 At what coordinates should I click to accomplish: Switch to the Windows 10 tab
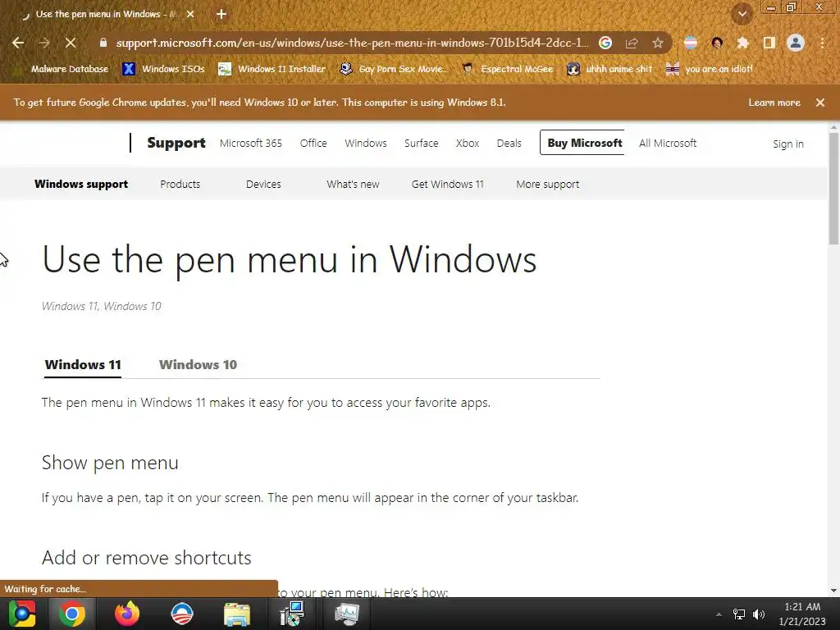[x=198, y=364]
